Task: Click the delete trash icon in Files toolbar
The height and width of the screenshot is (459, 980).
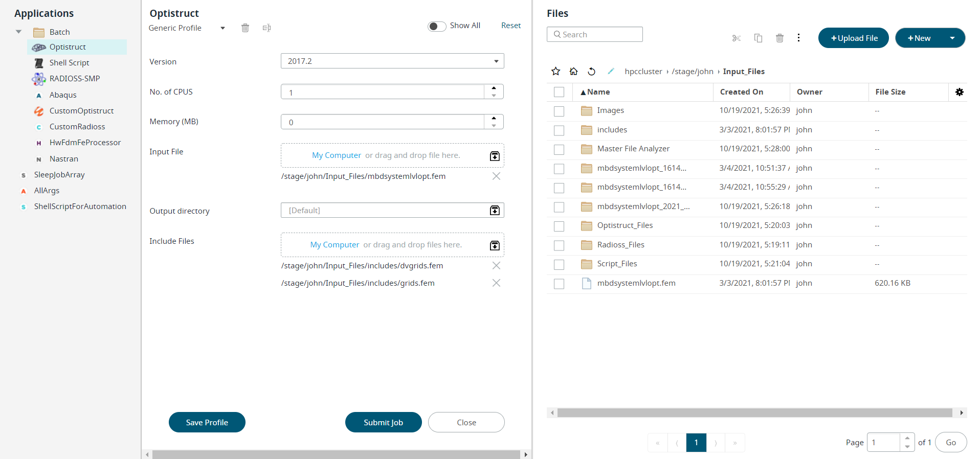Action: point(779,38)
